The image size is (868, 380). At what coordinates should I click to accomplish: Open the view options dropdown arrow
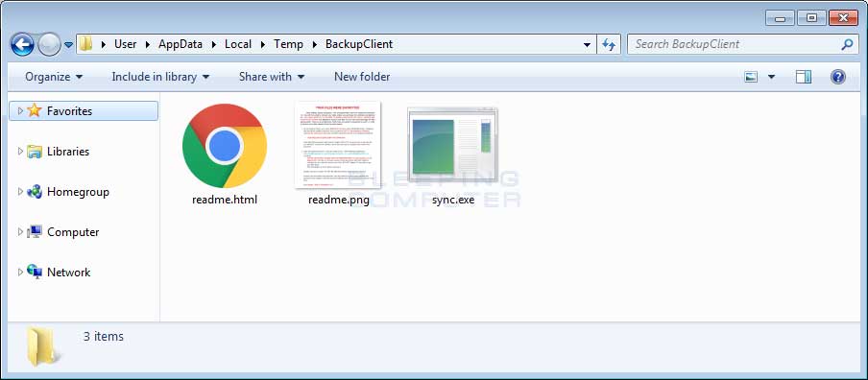(x=771, y=77)
